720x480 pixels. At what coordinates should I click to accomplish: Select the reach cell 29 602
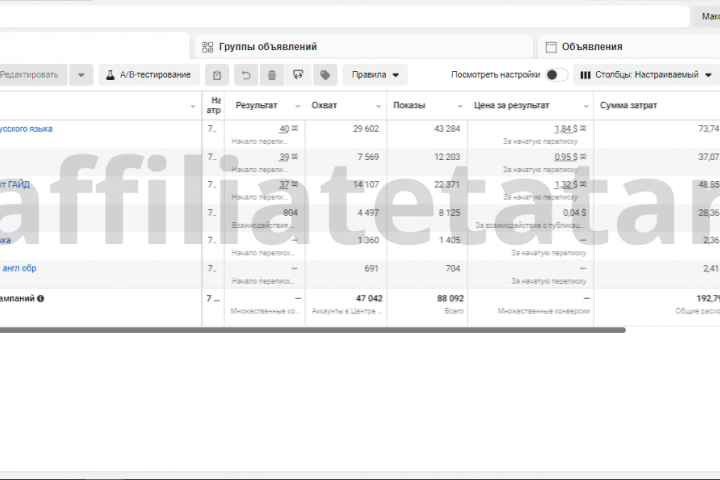(x=366, y=129)
